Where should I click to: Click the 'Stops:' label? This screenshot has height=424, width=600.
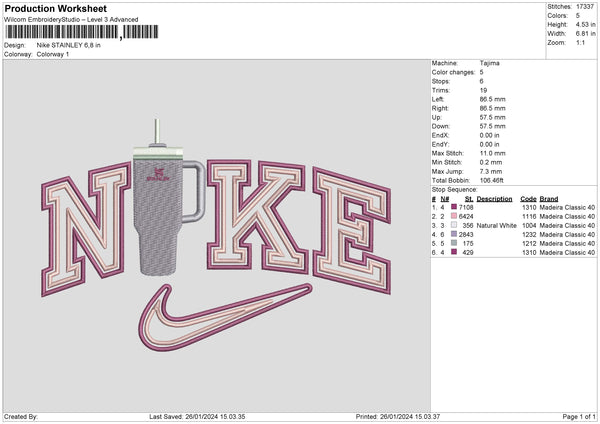tap(441, 81)
